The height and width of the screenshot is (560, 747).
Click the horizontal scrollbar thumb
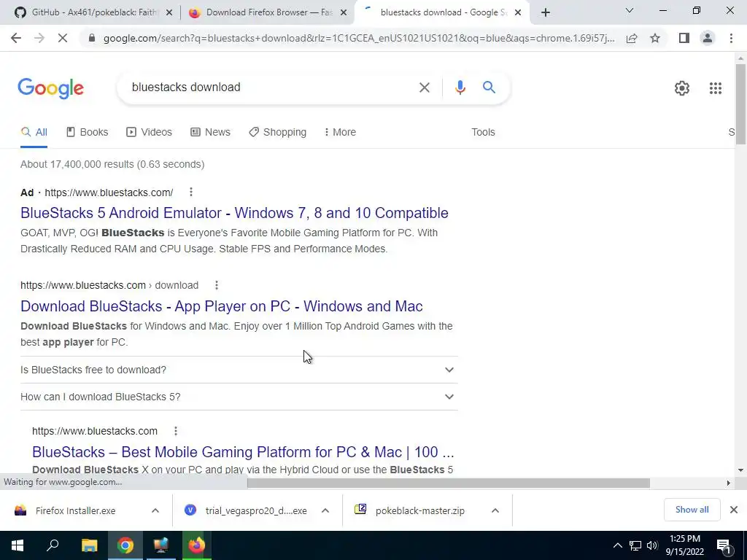(x=449, y=483)
